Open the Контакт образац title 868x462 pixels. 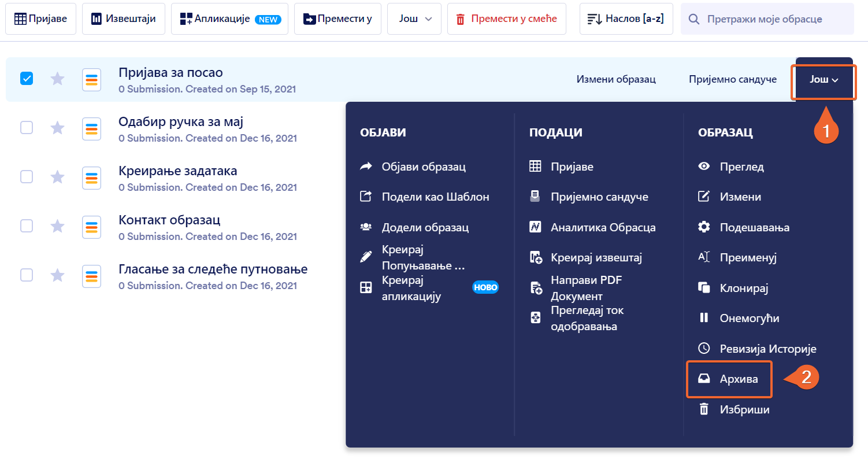[169, 220]
